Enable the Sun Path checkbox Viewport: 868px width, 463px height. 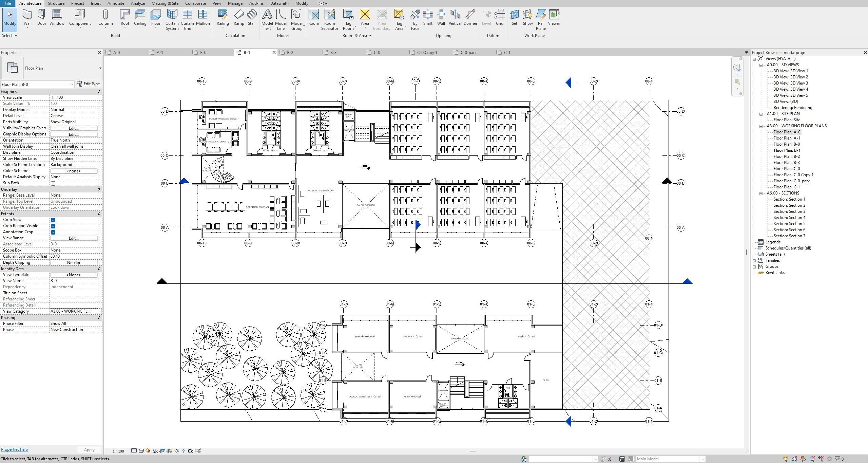coord(53,183)
